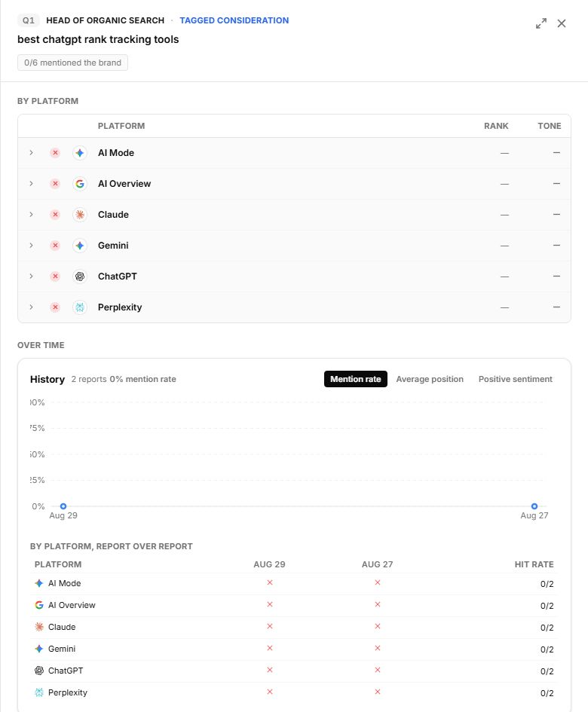Click ChatGPT icon in report table

(x=39, y=671)
